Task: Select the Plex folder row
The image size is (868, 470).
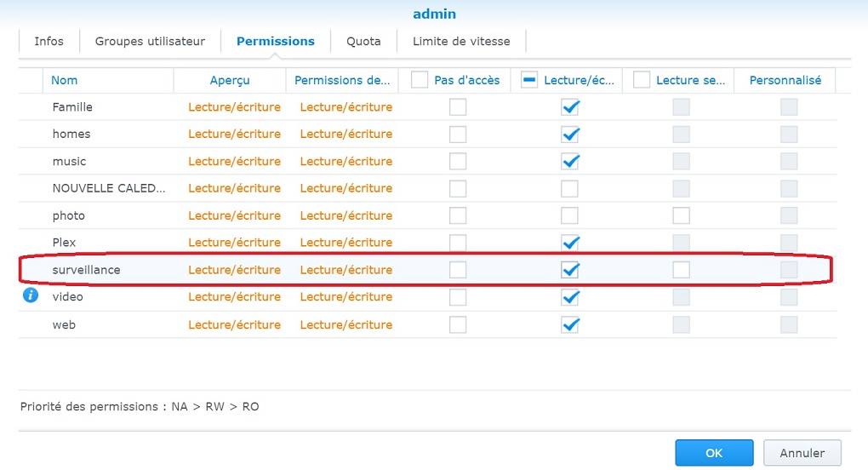Action: tap(65, 243)
